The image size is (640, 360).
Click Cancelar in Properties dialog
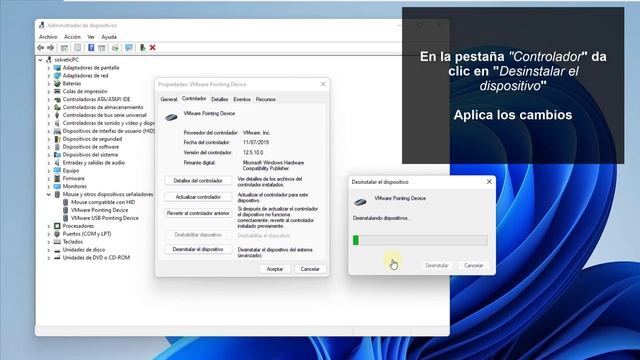[x=310, y=269]
